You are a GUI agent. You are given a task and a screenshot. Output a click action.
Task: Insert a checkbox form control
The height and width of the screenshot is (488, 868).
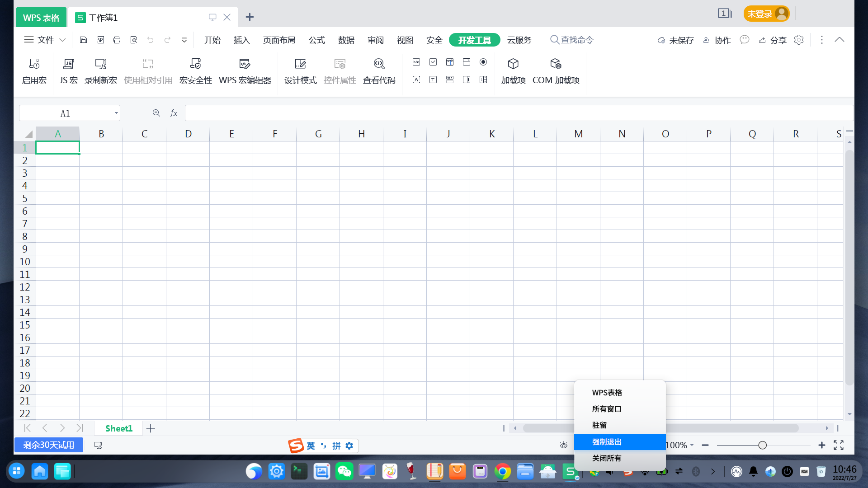click(433, 62)
